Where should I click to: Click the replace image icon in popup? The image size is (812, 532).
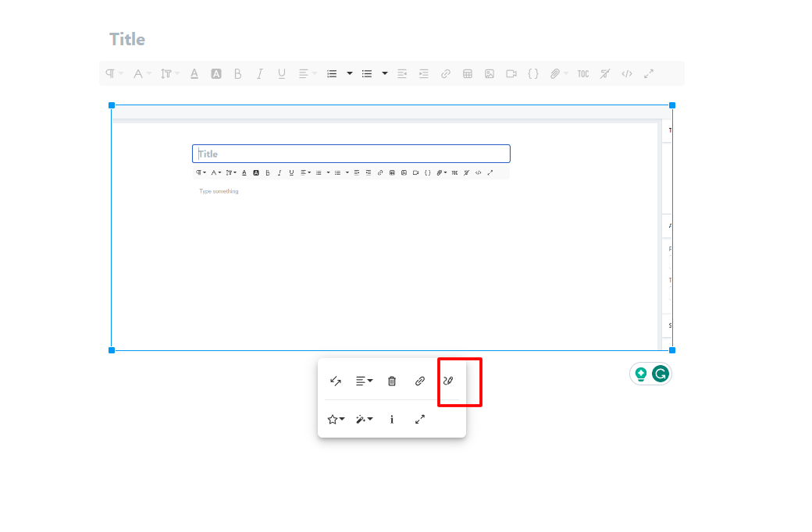(336, 381)
